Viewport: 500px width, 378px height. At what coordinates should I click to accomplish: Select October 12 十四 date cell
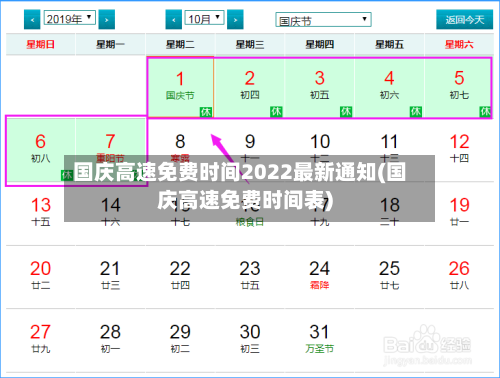click(459, 150)
